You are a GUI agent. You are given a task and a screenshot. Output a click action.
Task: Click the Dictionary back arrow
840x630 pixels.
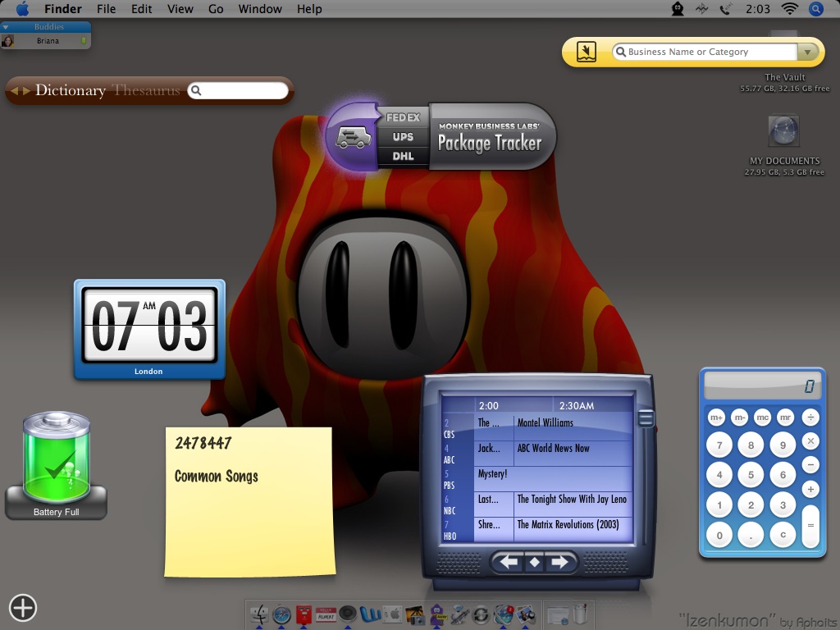(x=15, y=91)
